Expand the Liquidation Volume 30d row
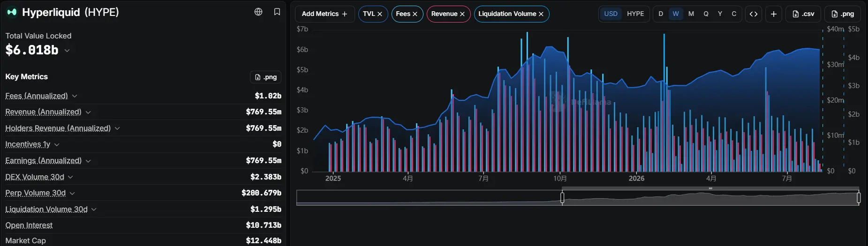Viewport: 868px width, 246px height. tap(94, 209)
